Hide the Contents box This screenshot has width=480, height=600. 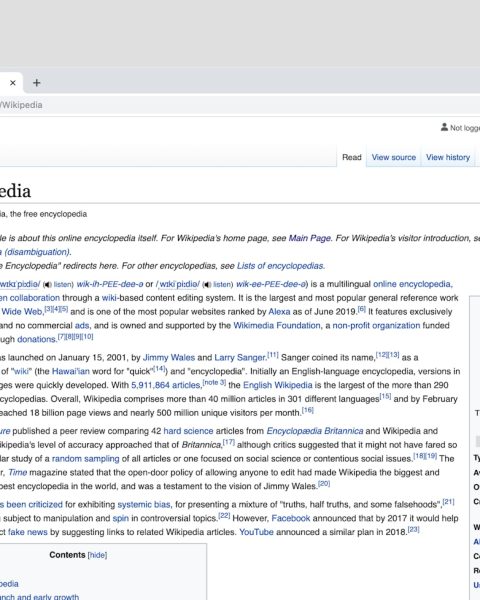[x=97, y=555]
